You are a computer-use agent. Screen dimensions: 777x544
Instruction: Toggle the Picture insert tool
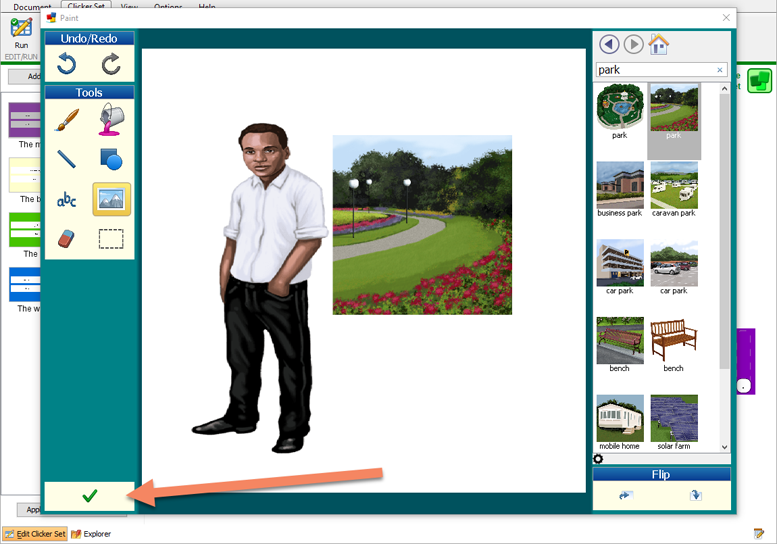(x=111, y=199)
